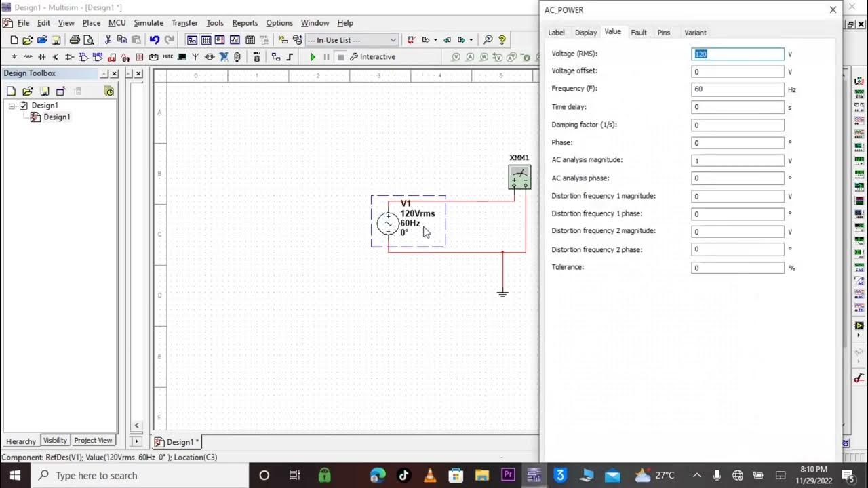Collapse the Design1 tree root node
The height and width of the screenshot is (488, 868).
tap(12, 106)
